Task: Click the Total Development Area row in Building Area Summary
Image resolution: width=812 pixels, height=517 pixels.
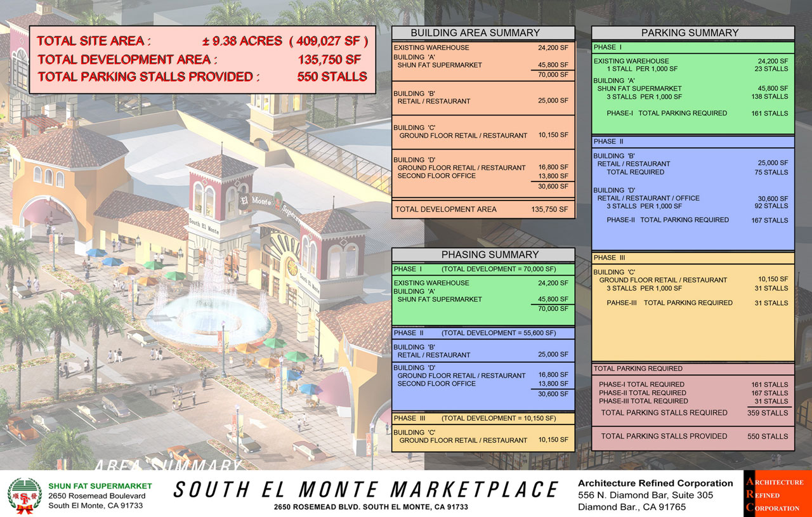Action: pyautogui.click(x=483, y=209)
